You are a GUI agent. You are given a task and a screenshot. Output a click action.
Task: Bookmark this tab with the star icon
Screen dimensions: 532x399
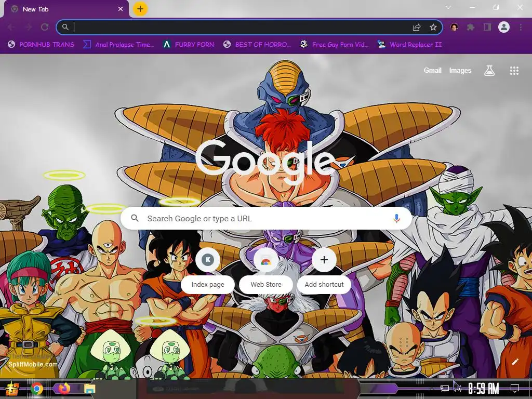coord(433,27)
